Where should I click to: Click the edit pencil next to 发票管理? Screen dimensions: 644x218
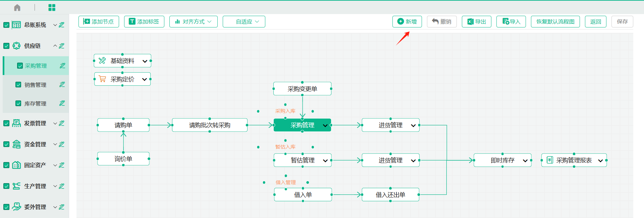[x=61, y=123]
